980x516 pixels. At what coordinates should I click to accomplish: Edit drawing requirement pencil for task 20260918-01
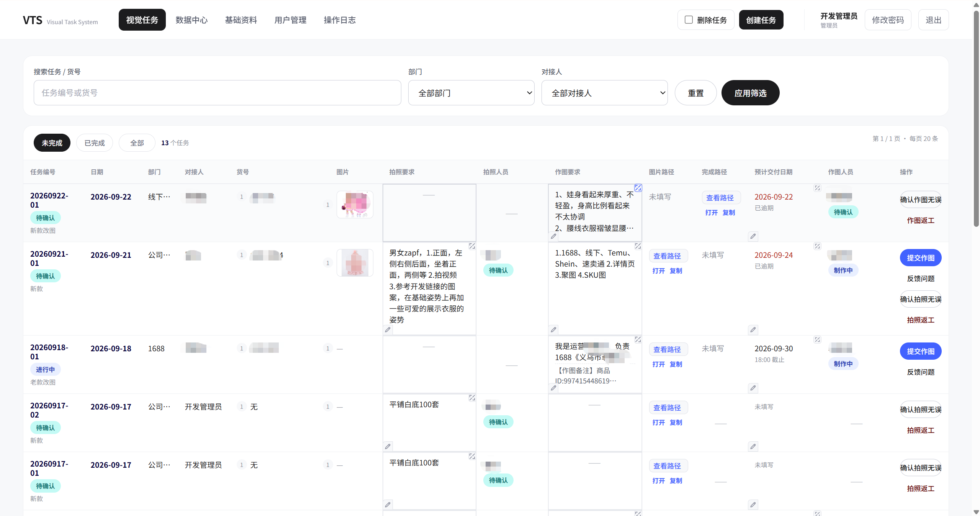(x=553, y=388)
